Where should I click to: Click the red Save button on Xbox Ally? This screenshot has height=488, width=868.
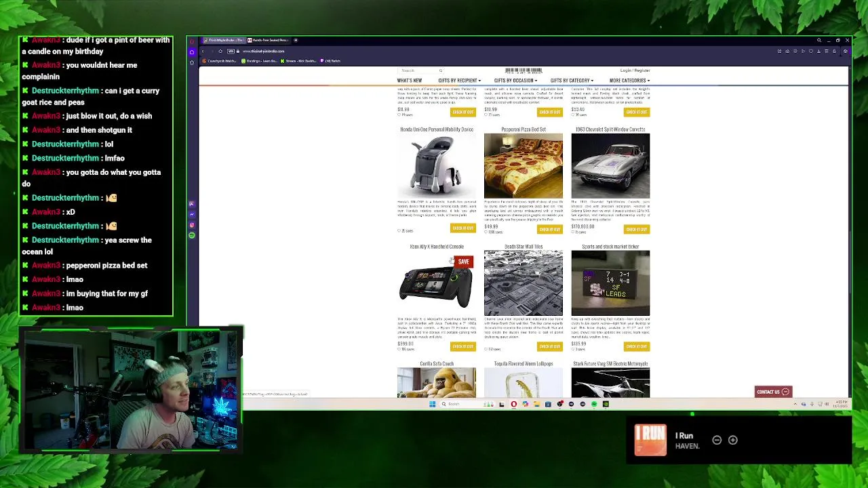pyautogui.click(x=463, y=262)
